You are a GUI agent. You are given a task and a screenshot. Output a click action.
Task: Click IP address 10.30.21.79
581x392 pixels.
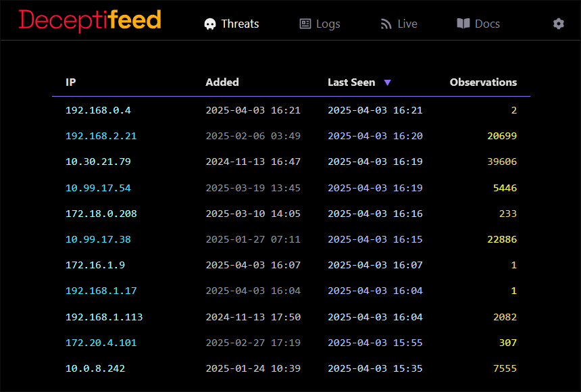(98, 162)
